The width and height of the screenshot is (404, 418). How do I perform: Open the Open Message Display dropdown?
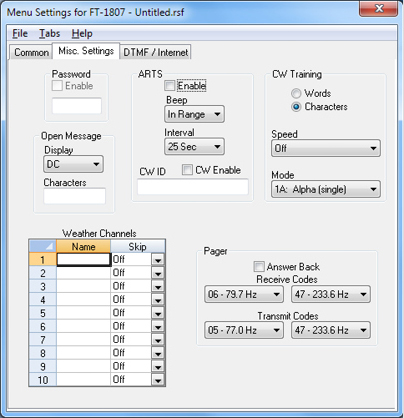[73, 164]
